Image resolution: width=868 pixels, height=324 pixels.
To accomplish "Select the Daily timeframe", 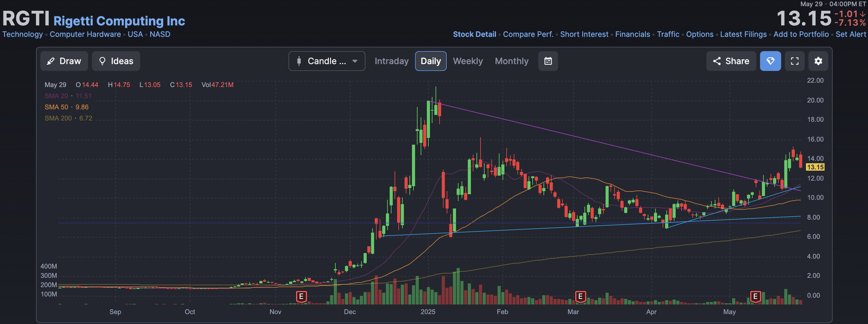I will coord(431,61).
